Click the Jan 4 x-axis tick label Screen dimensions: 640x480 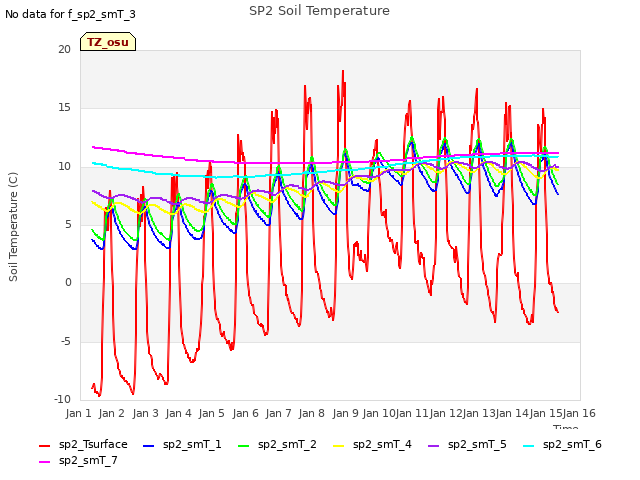pyautogui.click(x=178, y=413)
